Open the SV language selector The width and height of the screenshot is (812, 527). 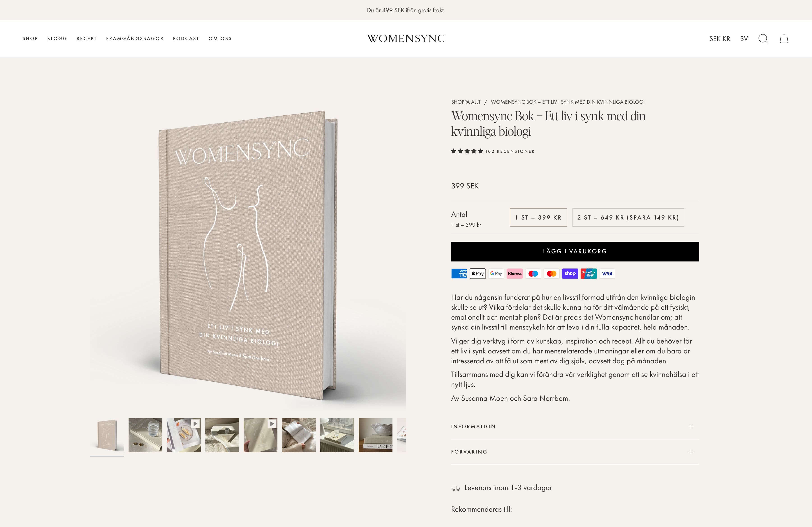click(744, 39)
